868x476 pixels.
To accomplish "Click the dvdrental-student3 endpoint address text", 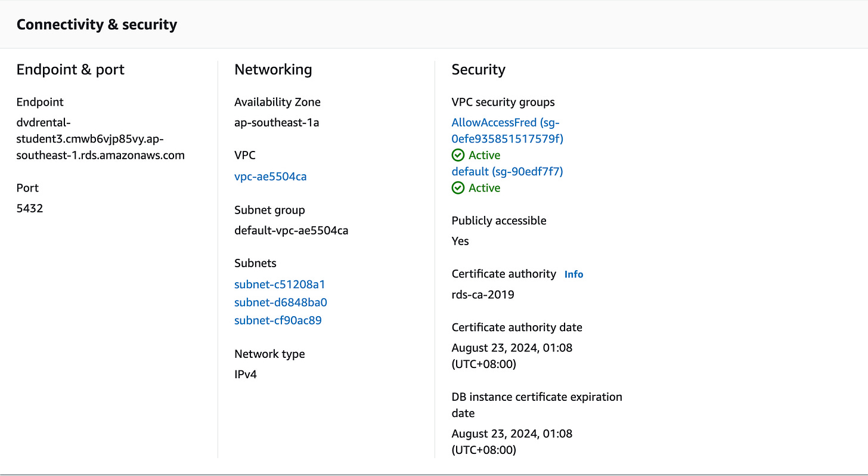I will [x=100, y=139].
